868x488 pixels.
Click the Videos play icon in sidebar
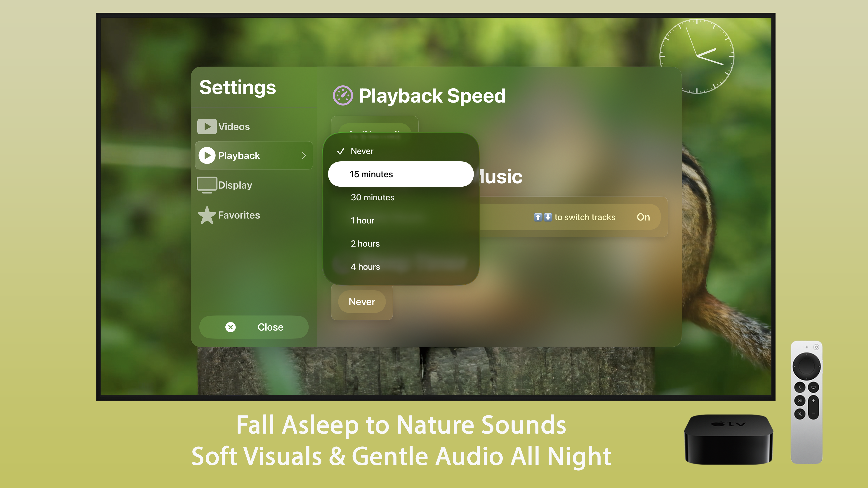(x=207, y=127)
